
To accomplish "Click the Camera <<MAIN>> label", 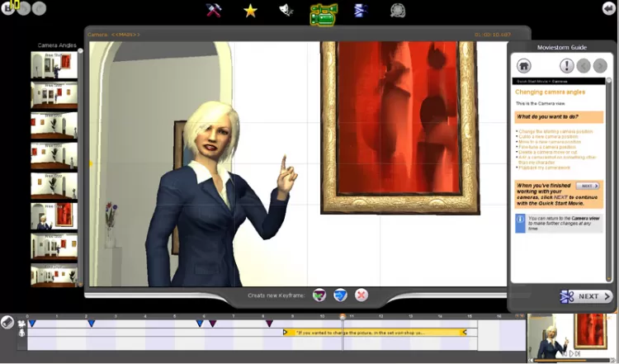I will 114,35.
